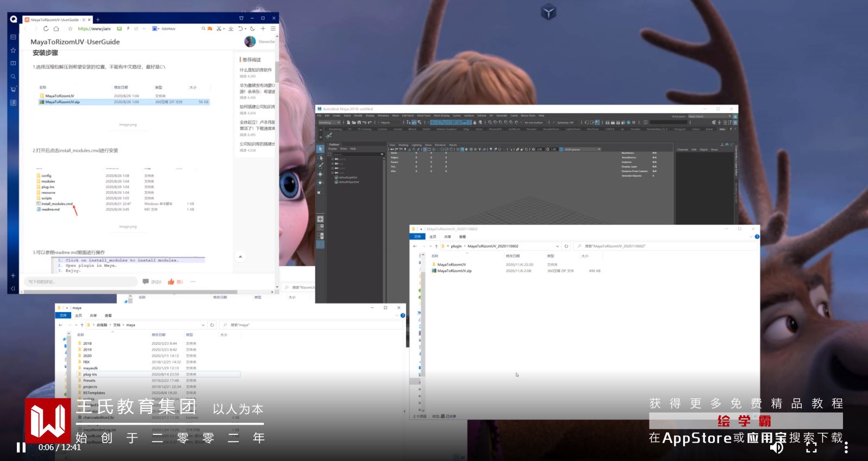
Task: Open the MayaToRizomUV folder in explorer
Action: [451, 264]
